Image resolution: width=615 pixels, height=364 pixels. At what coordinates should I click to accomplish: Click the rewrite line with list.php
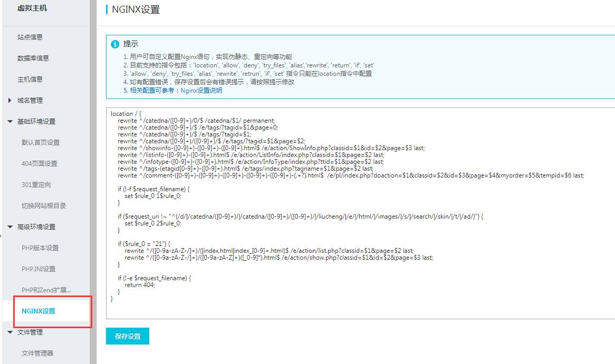click(x=269, y=251)
